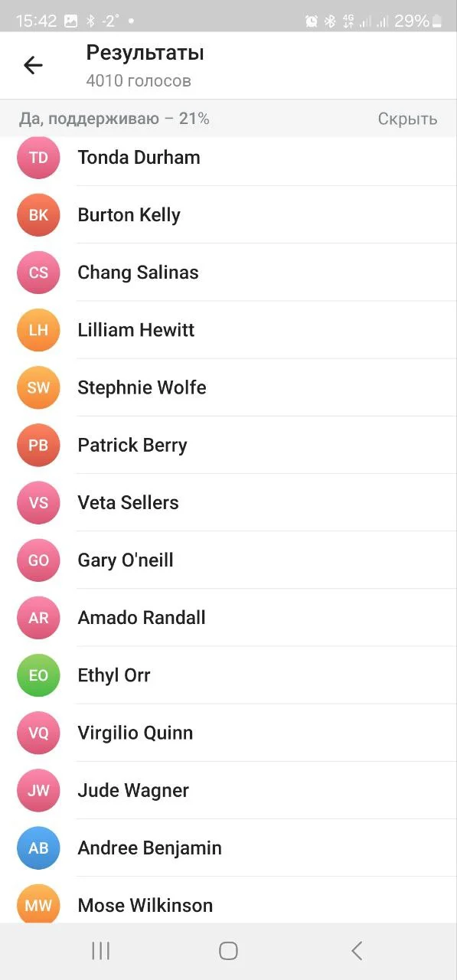Tap the Android system back chevron
This screenshot has width=457, height=980.
(357, 951)
